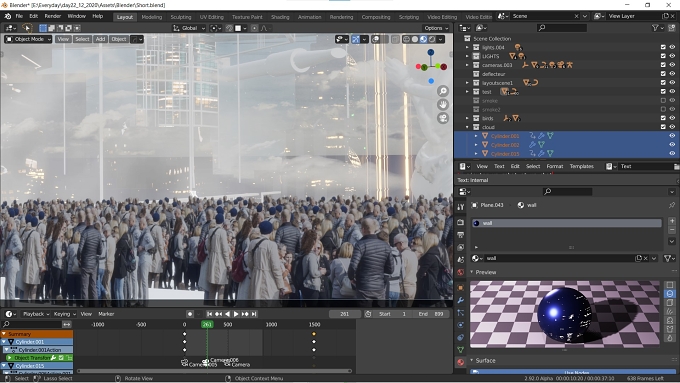Click the Use Nodes button
The height and width of the screenshot is (383, 680).
point(572,372)
